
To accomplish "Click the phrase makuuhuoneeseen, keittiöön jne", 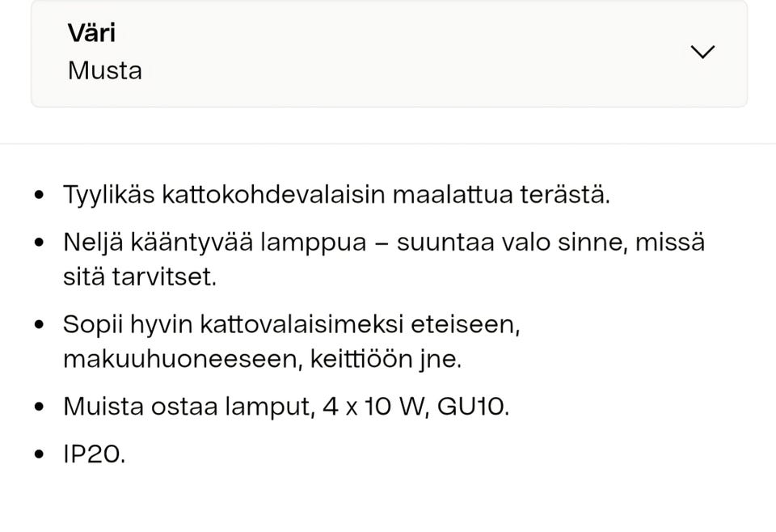I will 263,358.
